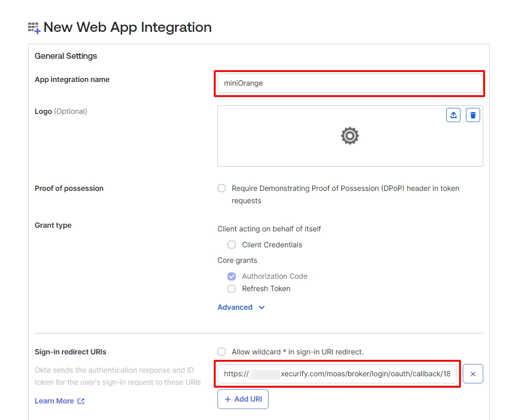517x420 pixels.
Task: Check the Client Credentials grant option
Action: click(232, 245)
